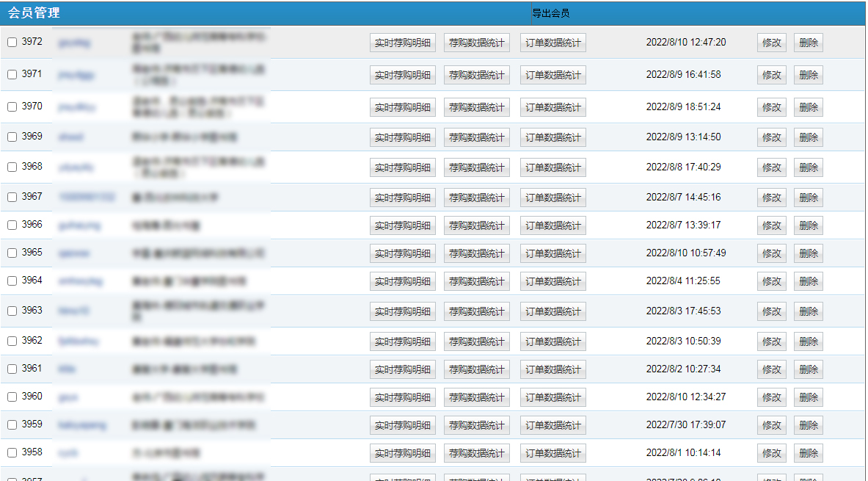Image resolution: width=868 pixels, height=481 pixels.
Task: Open 订单数据统计 for member 3970
Action: tap(552, 107)
